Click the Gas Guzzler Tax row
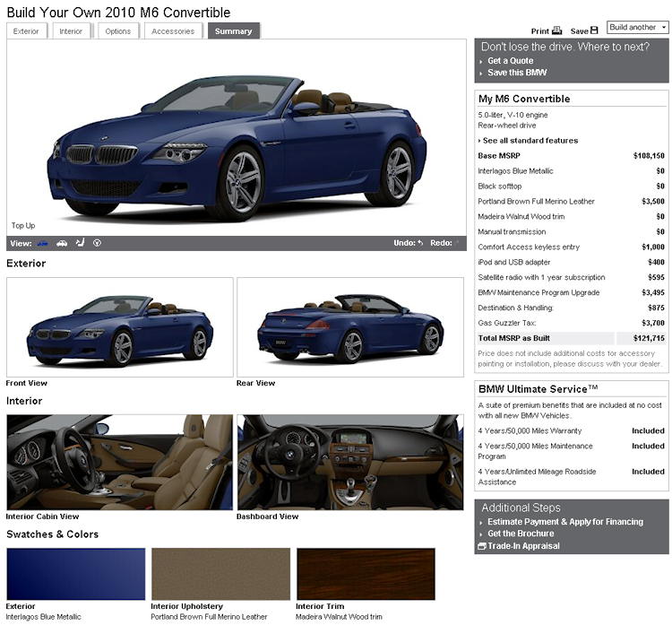 (x=572, y=323)
